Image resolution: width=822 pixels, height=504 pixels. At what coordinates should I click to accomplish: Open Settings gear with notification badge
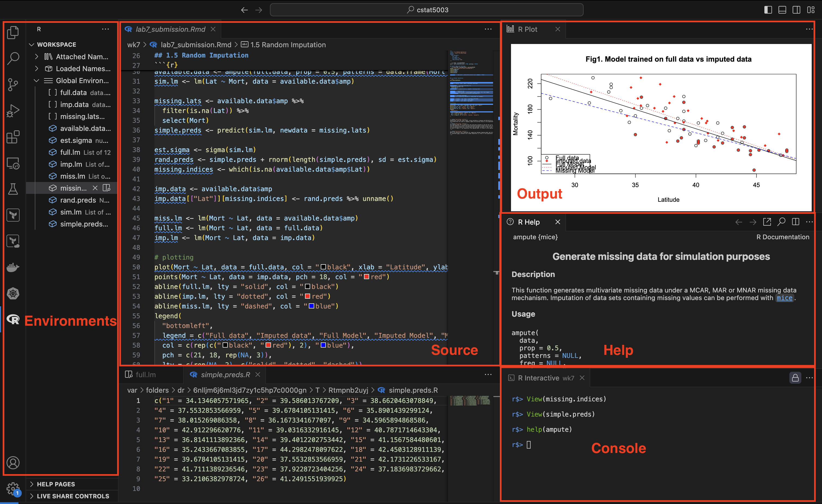pyautogui.click(x=13, y=488)
